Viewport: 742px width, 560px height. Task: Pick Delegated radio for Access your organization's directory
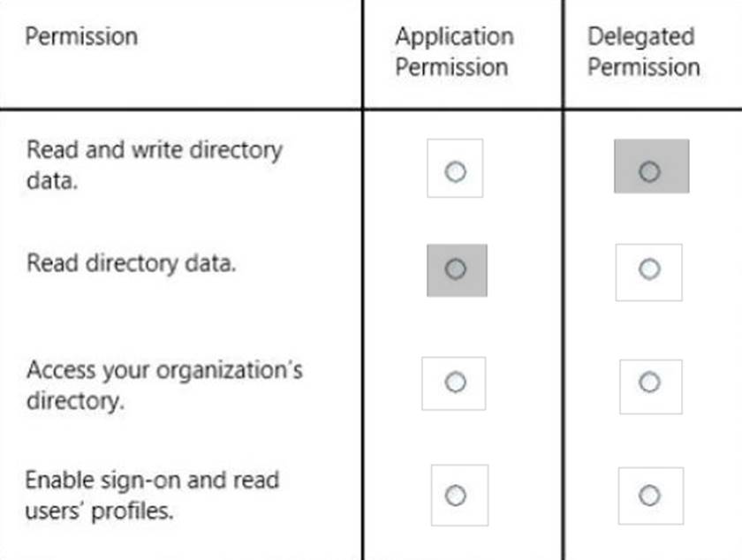(x=649, y=382)
